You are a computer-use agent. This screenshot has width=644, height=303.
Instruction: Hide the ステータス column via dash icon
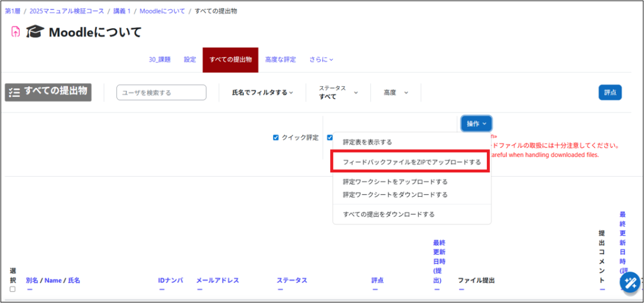coord(280,289)
